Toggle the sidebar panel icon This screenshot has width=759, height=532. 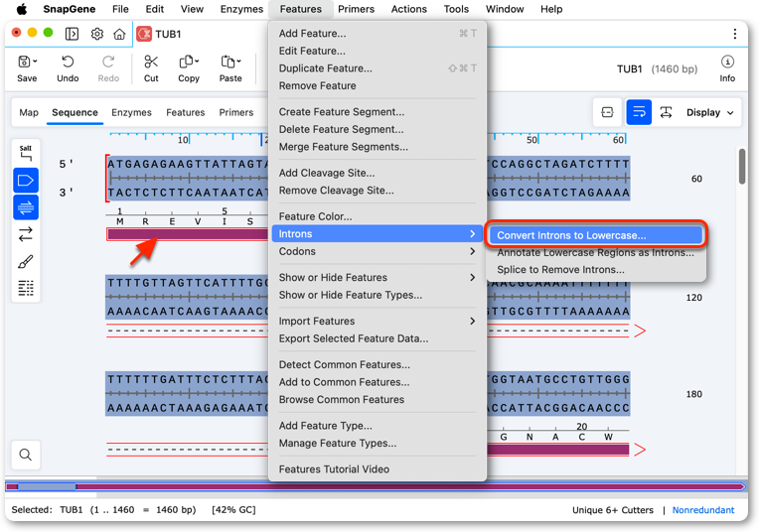point(72,34)
